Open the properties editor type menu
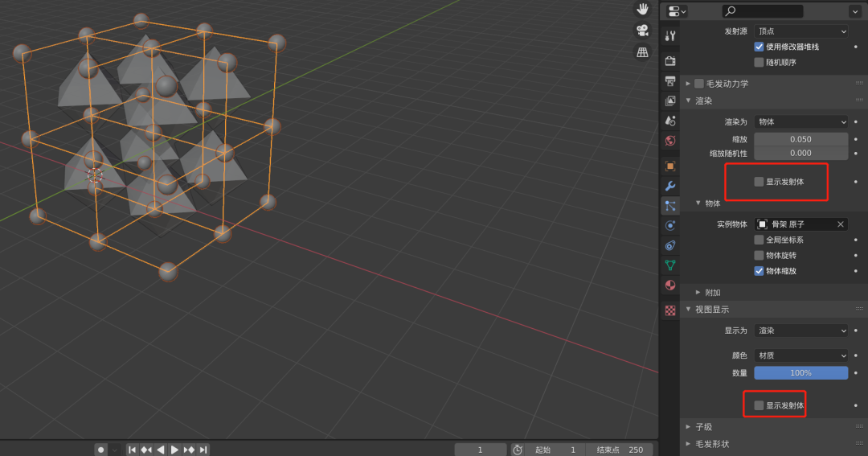 point(677,11)
